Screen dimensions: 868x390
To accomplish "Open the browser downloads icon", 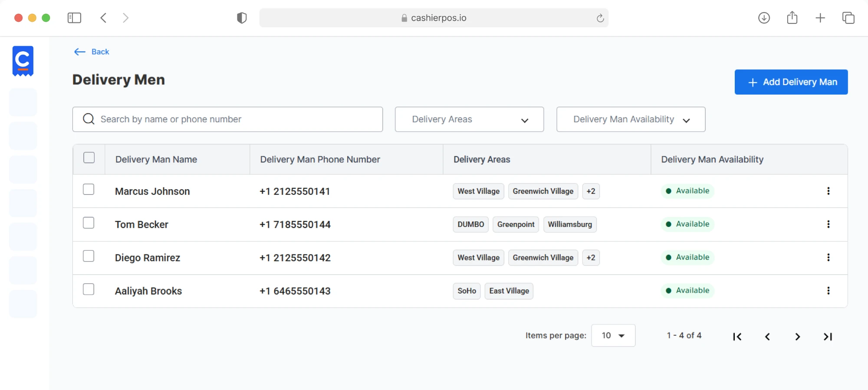I will tap(764, 18).
